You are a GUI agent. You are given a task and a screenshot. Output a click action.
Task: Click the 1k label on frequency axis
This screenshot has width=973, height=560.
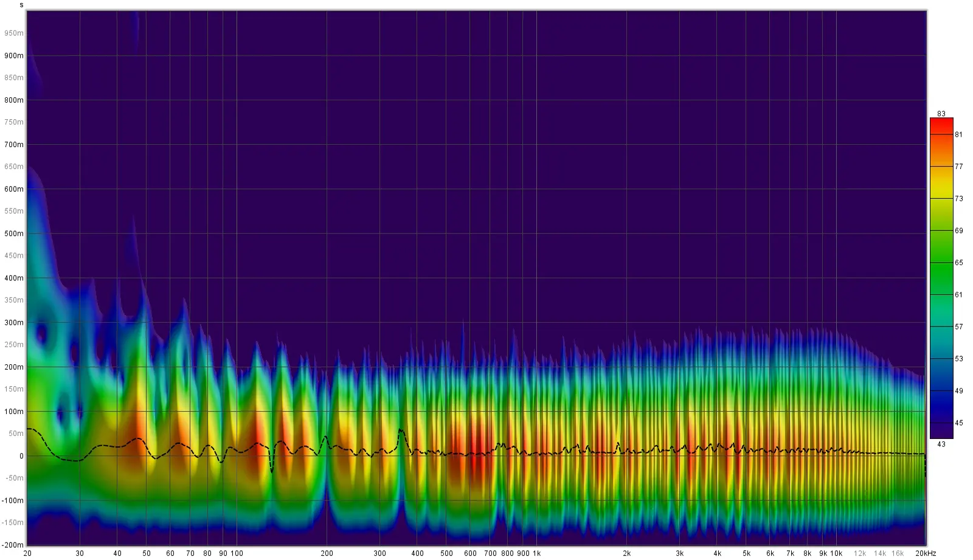[x=536, y=553]
